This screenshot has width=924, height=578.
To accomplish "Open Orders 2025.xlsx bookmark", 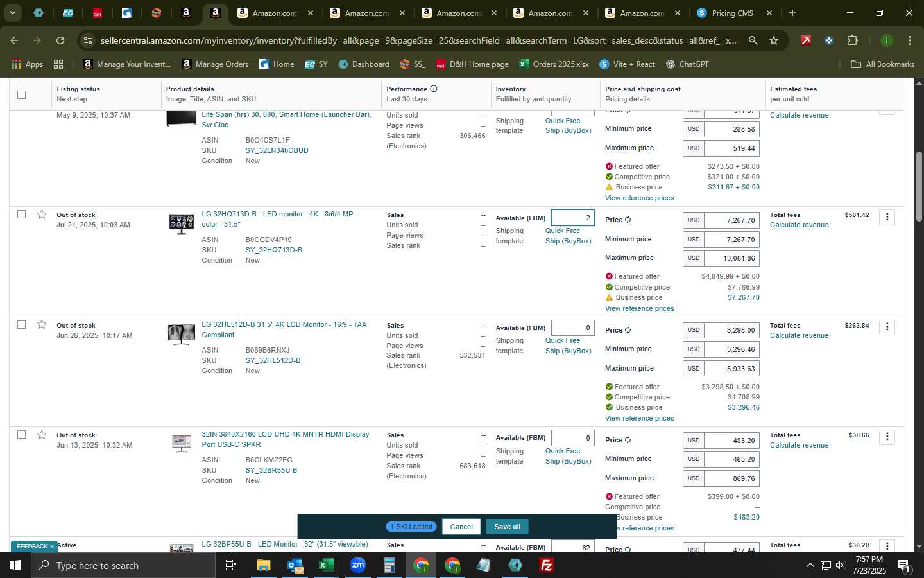I will (554, 64).
